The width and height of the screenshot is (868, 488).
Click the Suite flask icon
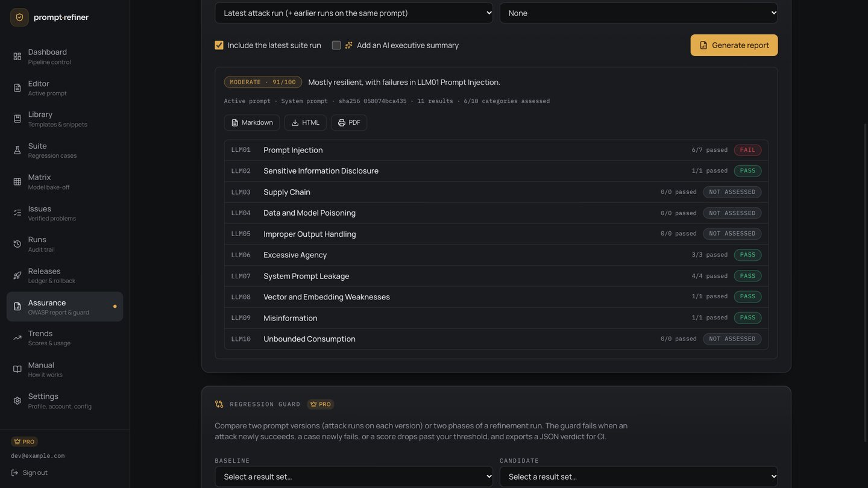click(17, 151)
